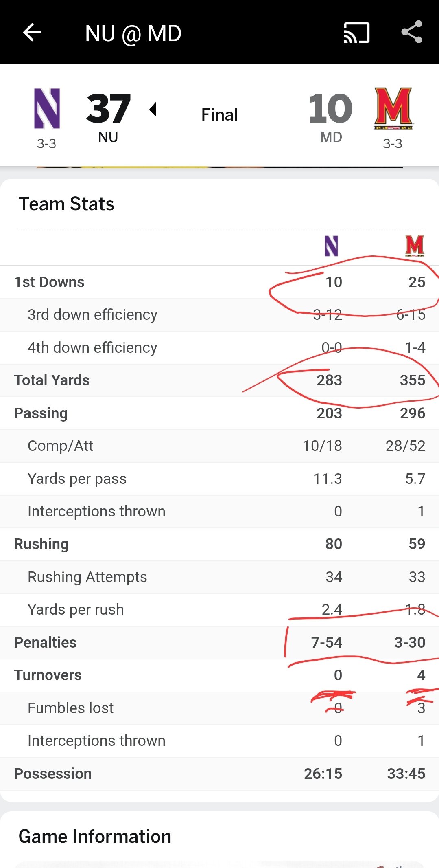Select the Maryland logo in the scoreboard
The height and width of the screenshot is (868, 439).
pyautogui.click(x=393, y=108)
